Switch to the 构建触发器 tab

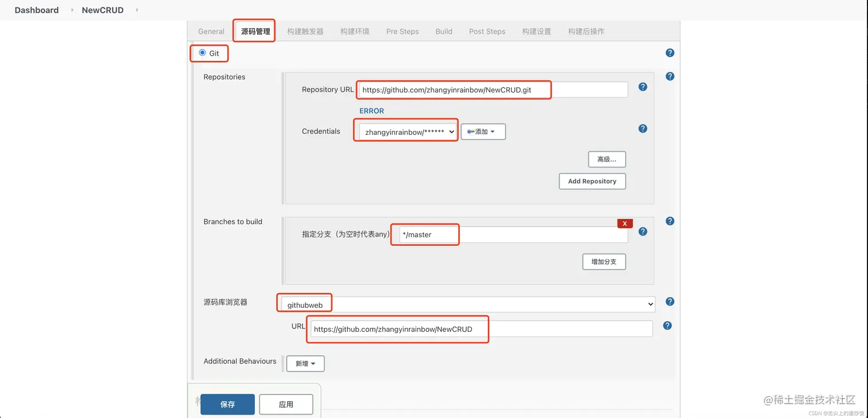[x=305, y=31]
